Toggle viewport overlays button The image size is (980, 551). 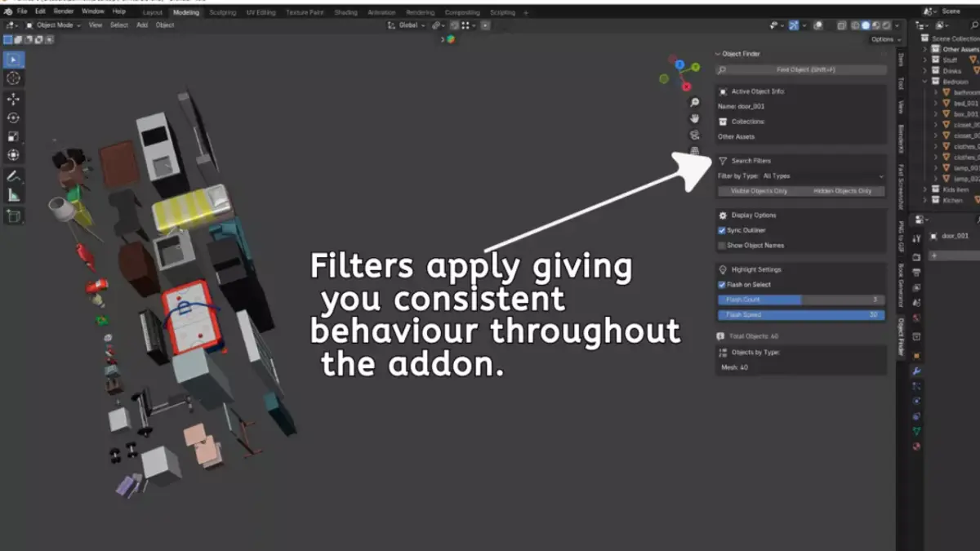point(817,25)
